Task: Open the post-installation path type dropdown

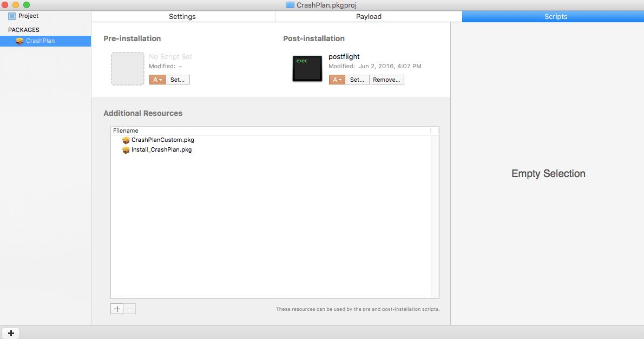Action: 337,80
